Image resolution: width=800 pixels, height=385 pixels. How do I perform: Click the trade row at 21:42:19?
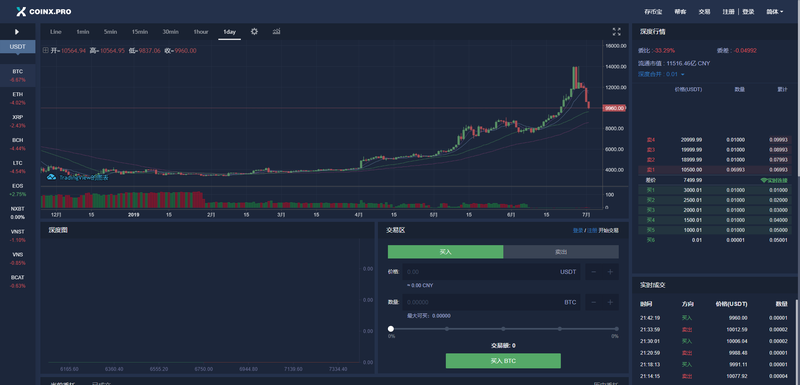(x=714, y=318)
